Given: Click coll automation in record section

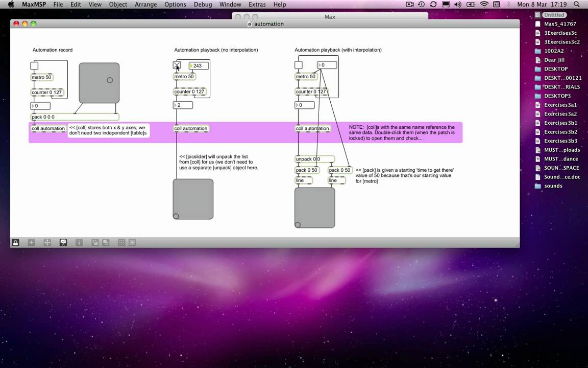Looking at the screenshot, I should 48,128.
